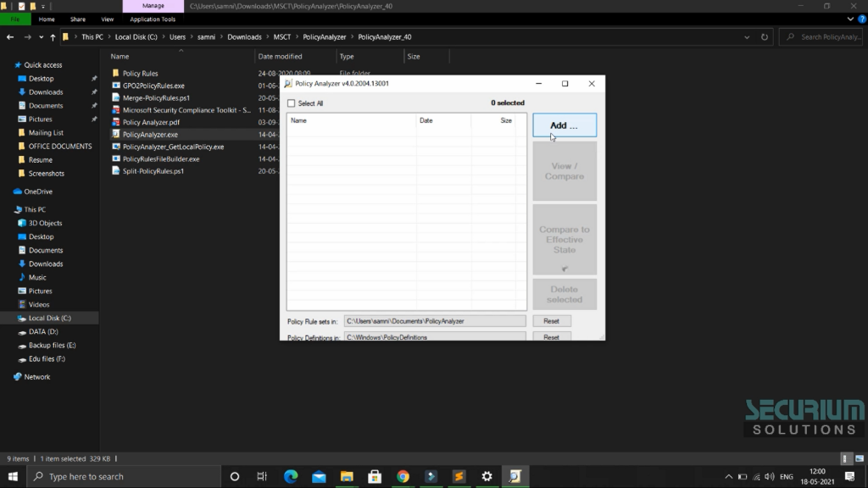
Task: Open Resume folder in sidebar
Action: (x=41, y=160)
